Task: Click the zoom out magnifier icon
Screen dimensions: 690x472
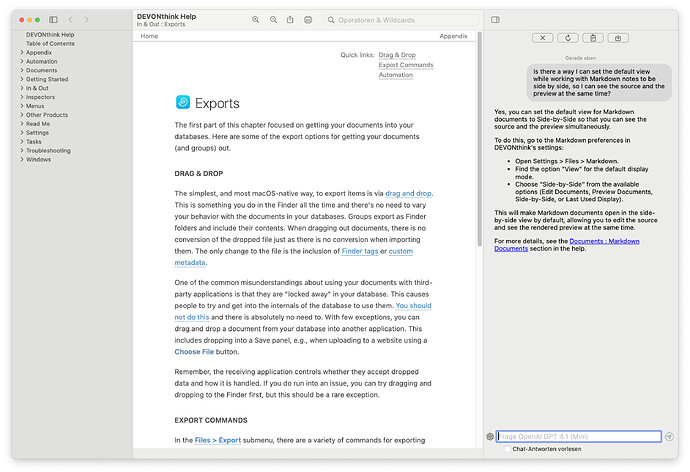Action: 256,19
